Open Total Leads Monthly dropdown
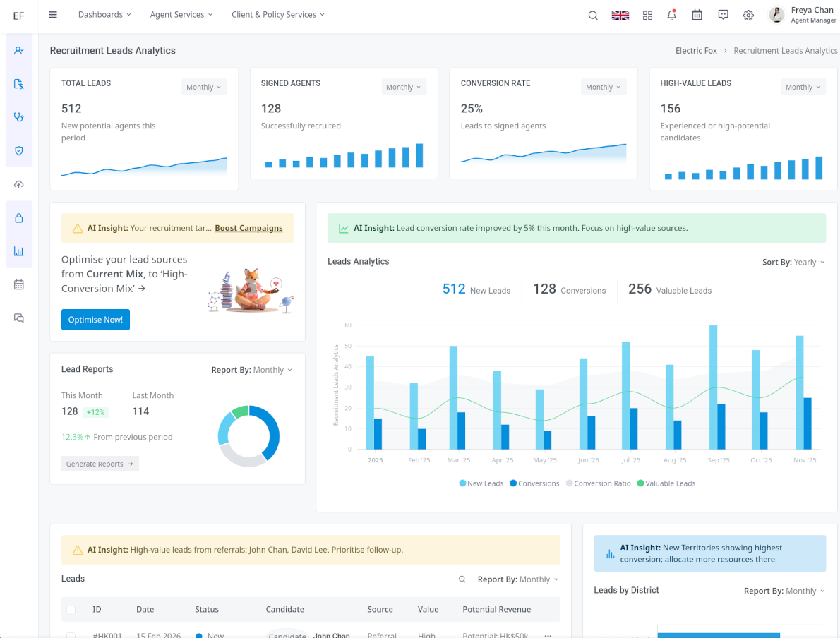This screenshot has width=840, height=638. (203, 87)
